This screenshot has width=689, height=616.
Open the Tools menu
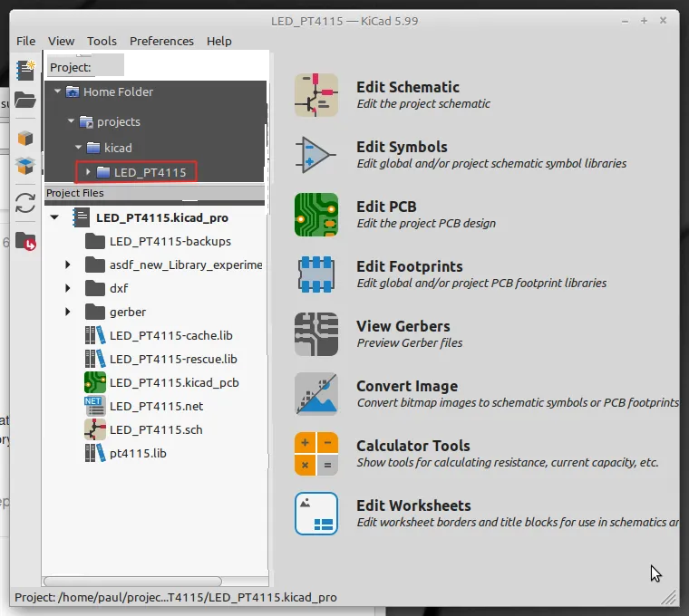(x=102, y=41)
